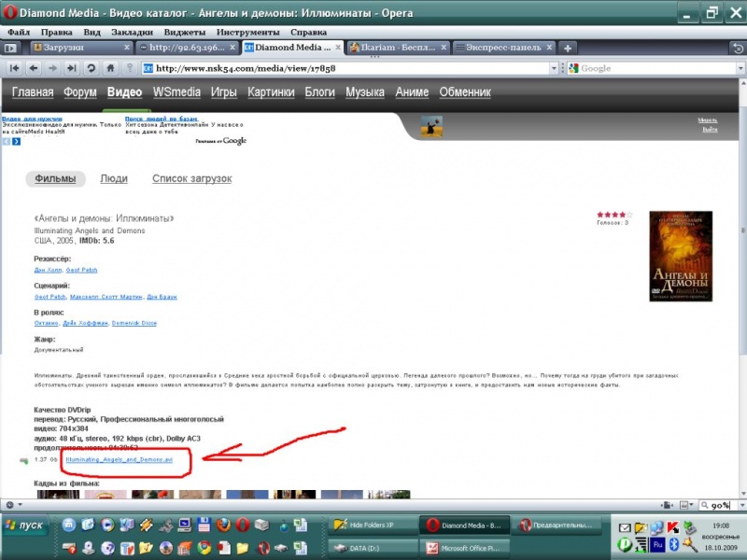Open Список загрузок section
This screenshot has width=747, height=560.
[x=191, y=178]
